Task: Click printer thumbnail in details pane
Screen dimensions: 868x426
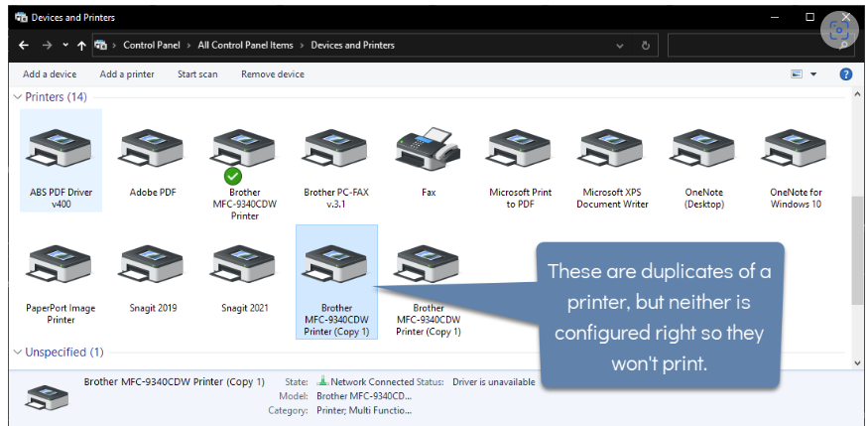Action: coord(47,397)
